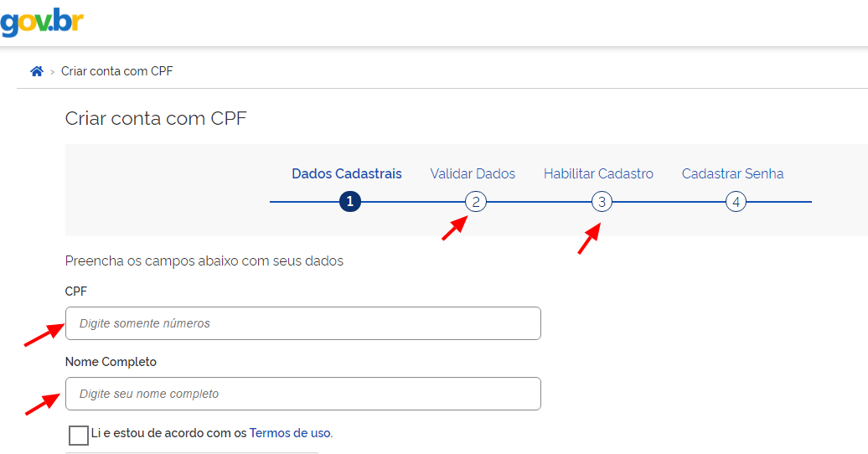Go to the home page via house icon
This screenshot has width=868, height=454.
coord(37,71)
